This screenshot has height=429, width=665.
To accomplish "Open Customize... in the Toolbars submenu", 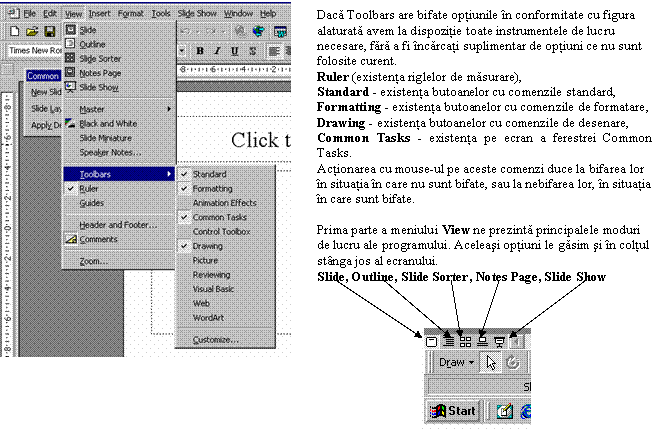I will tap(215, 340).
